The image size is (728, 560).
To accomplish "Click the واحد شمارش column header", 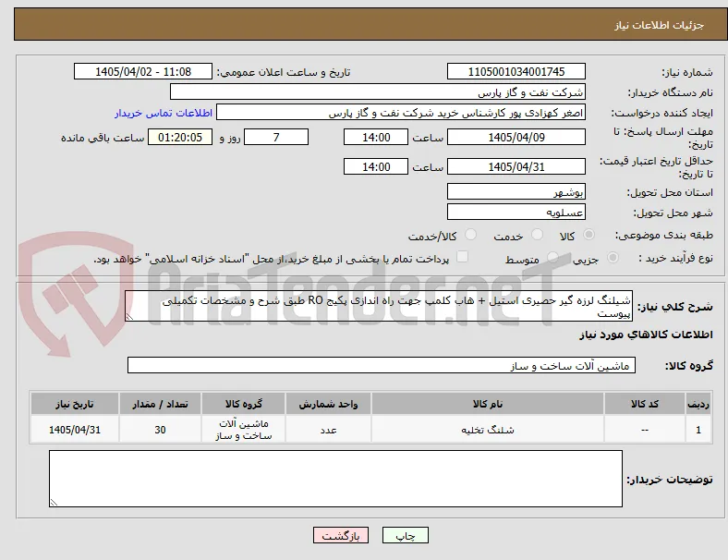I will point(328,404).
